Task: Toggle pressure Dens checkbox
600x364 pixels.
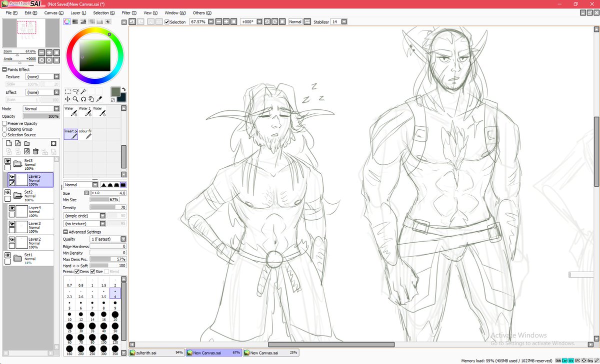Action: pos(77,272)
